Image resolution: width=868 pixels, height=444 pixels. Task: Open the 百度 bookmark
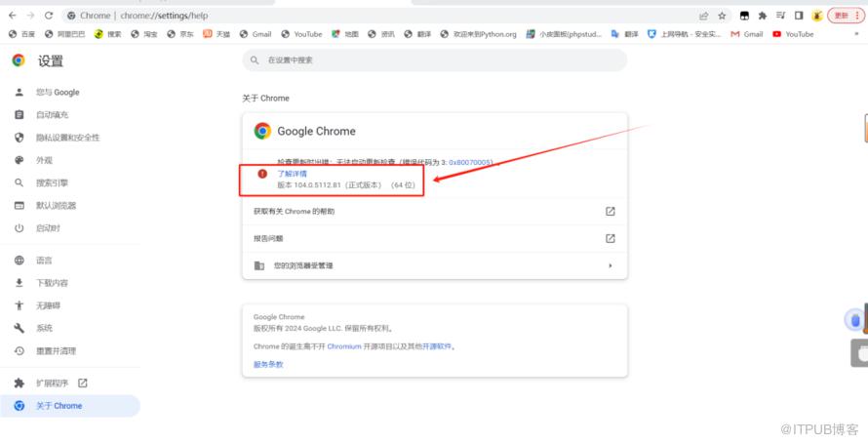[x=22, y=34]
